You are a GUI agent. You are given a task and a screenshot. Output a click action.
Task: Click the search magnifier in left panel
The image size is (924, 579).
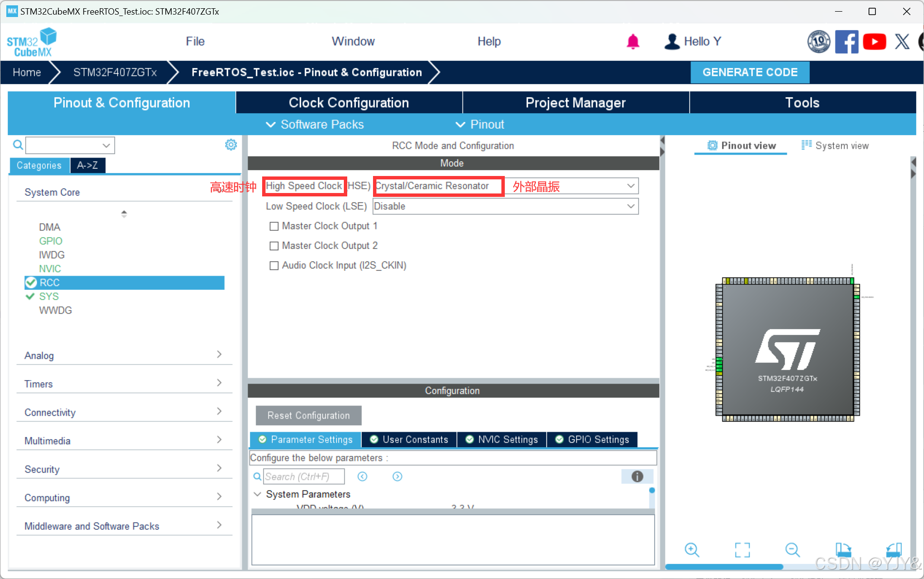[18, 144]
